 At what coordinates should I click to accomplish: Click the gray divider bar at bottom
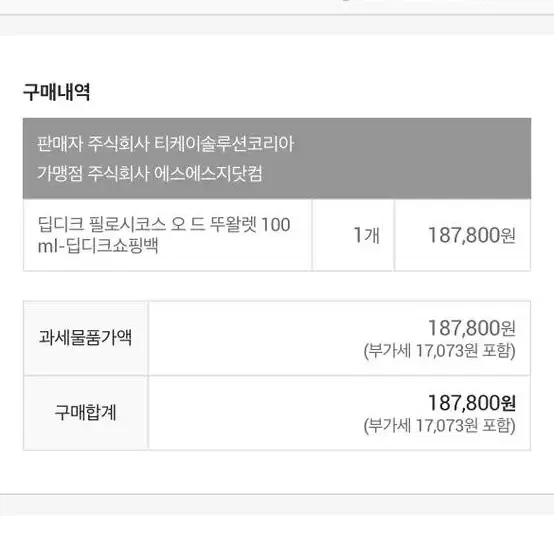[277, 505]
